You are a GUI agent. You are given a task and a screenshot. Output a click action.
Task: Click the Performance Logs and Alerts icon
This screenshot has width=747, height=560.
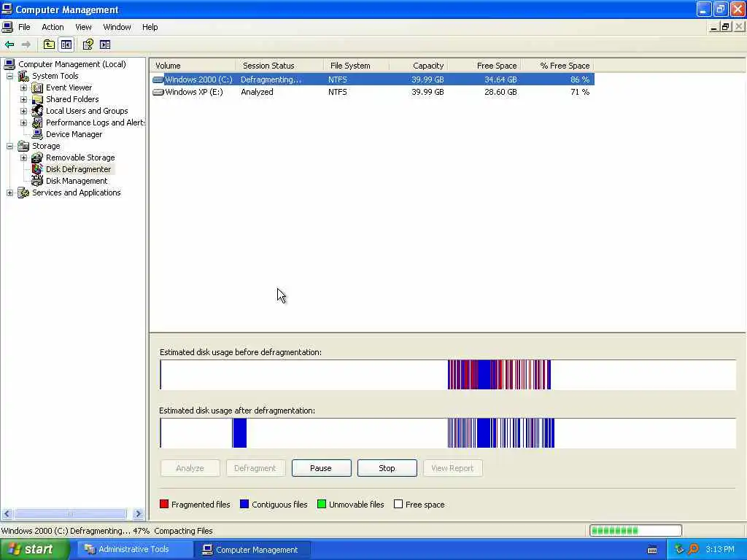point(37,122)
